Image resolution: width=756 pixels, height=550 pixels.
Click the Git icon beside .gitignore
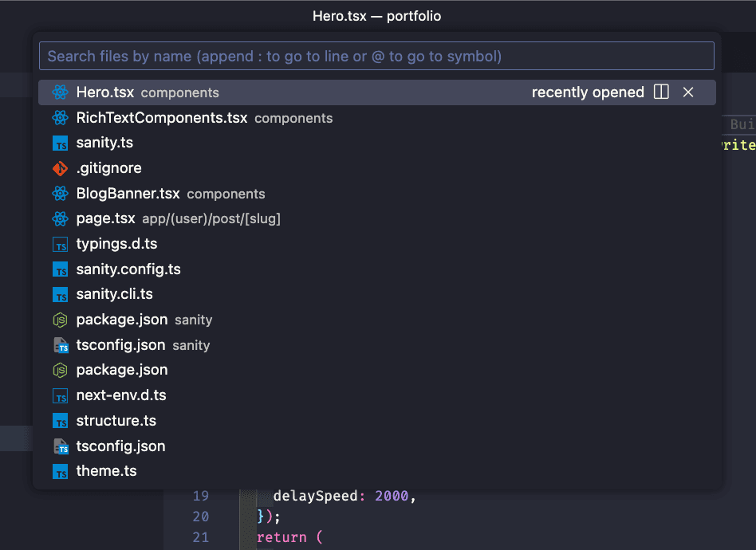[60, 168]
